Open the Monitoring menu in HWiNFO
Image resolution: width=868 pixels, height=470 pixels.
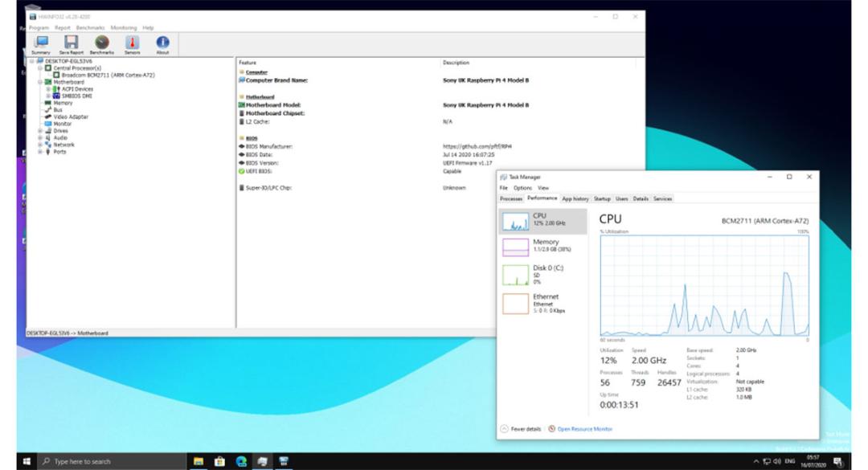point(124,27)
